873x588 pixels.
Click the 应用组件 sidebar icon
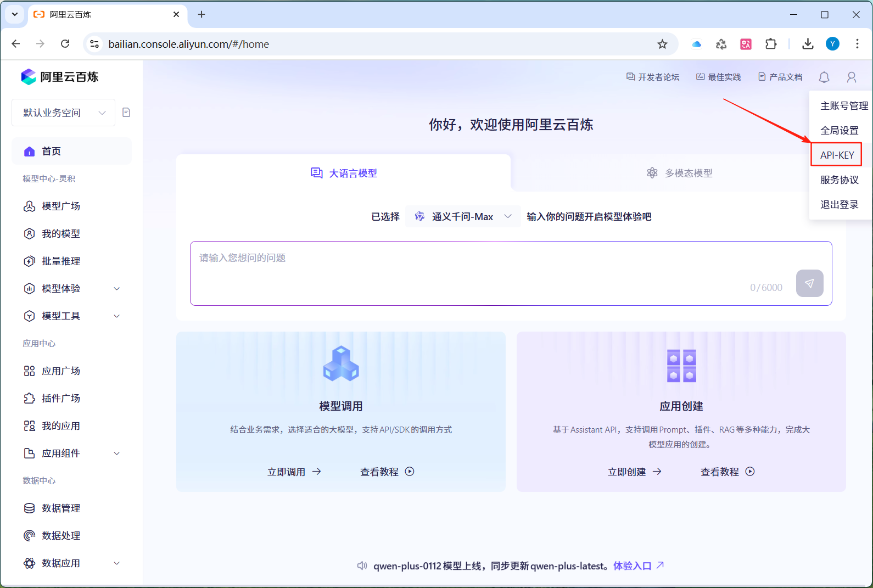point(30,453)
